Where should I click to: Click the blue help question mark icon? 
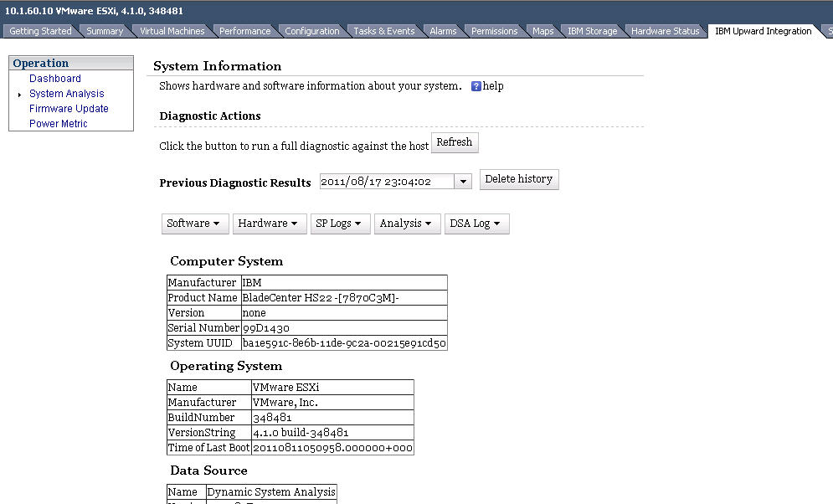476,86
